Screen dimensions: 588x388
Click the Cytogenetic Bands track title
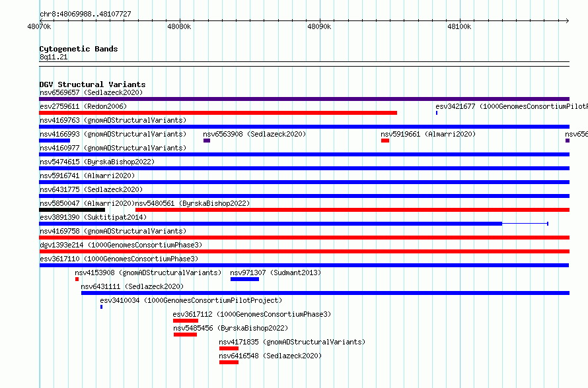click(79, 49)
